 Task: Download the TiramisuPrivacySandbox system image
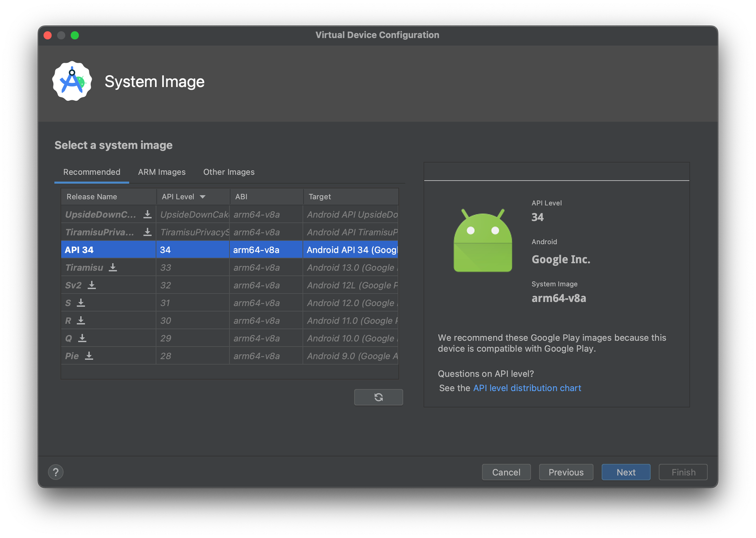pos(147,232)
